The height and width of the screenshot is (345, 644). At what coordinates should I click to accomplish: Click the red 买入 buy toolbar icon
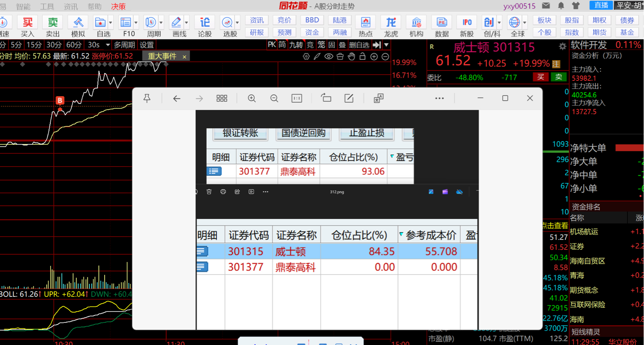[27, 22]
